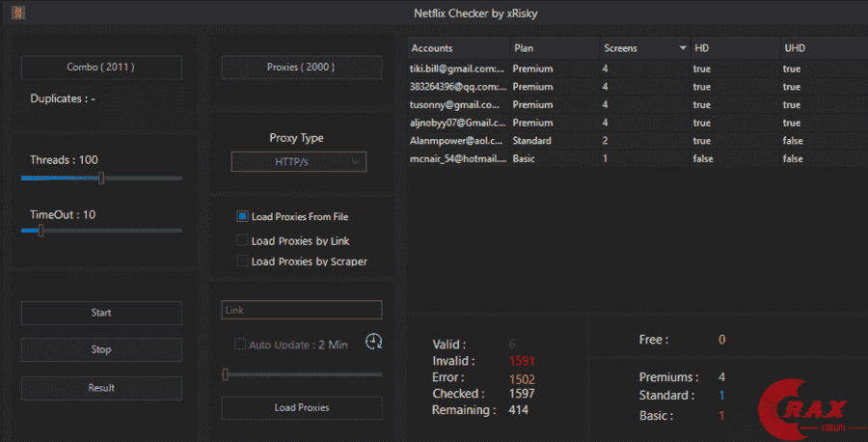Screen dimensions: 868x442
Task: Open the Result button
Action: click(x=101, y=388)
